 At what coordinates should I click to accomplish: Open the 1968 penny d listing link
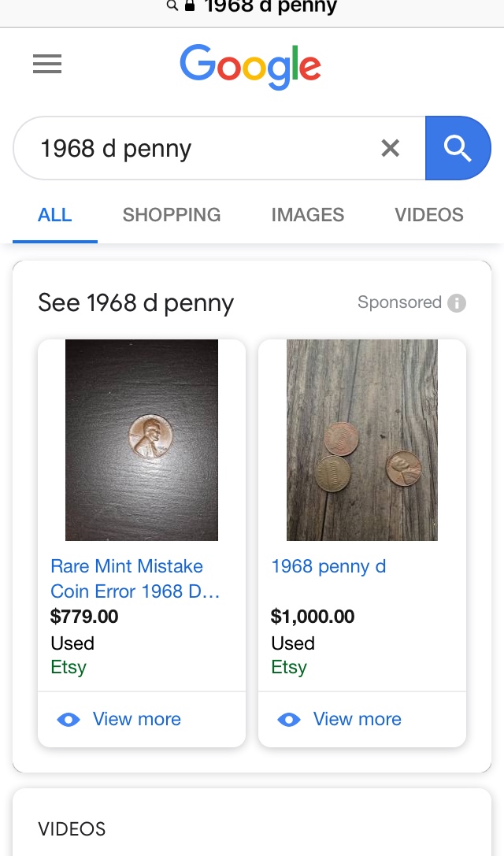328,566
